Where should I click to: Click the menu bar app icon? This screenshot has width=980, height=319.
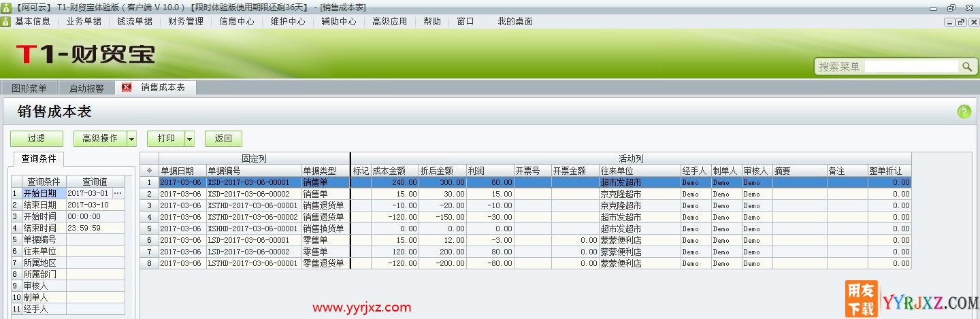coord(6,22)
